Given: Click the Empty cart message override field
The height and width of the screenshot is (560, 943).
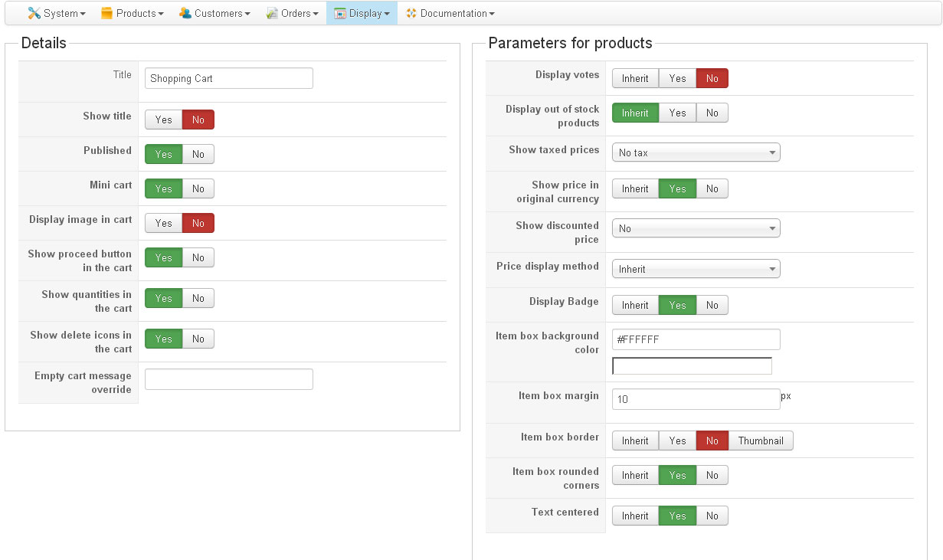Looking at the screenshot, I should (x=228, y=379).
